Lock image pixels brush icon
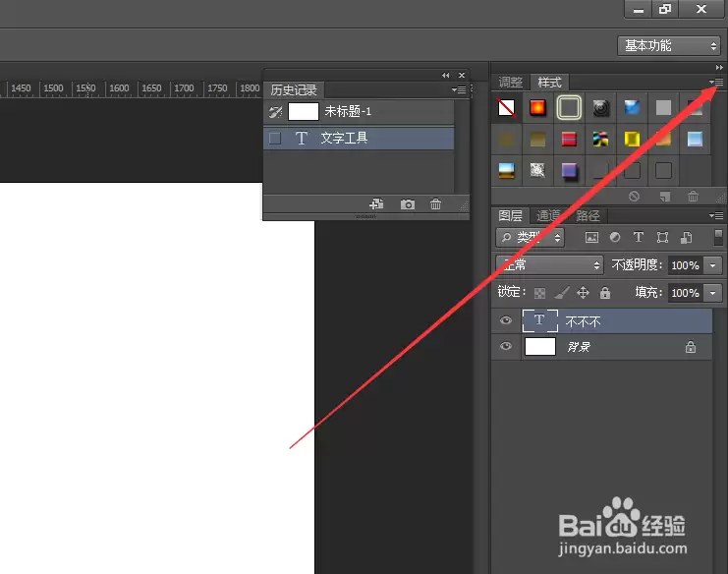728x574 pixels. point(561,293)
